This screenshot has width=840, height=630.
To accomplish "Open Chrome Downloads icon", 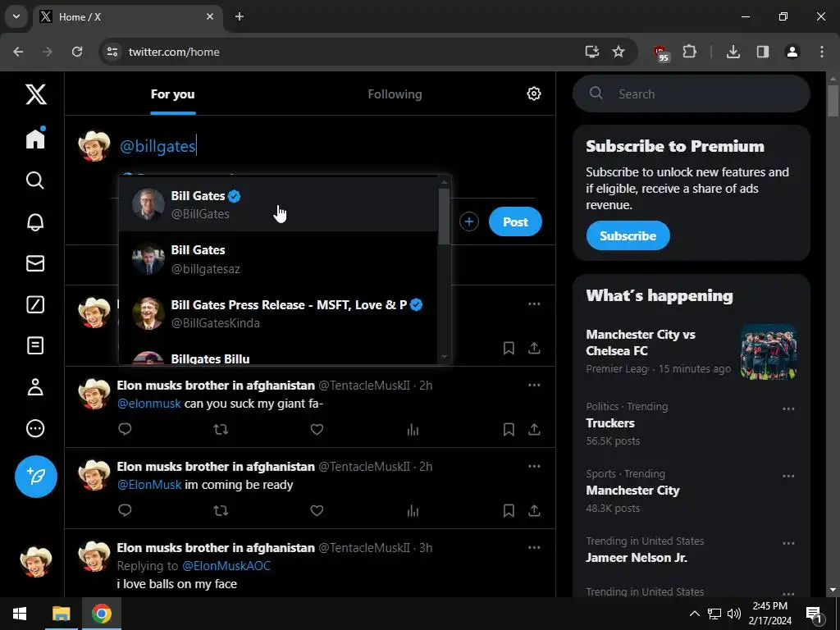I will [x=733, y=52].
